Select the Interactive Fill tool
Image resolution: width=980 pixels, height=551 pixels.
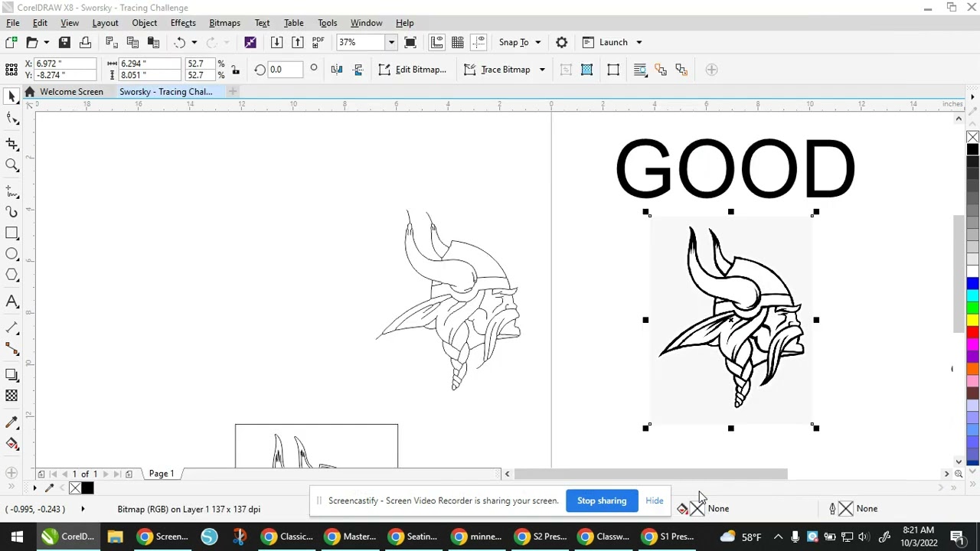(x=11, y=444)
